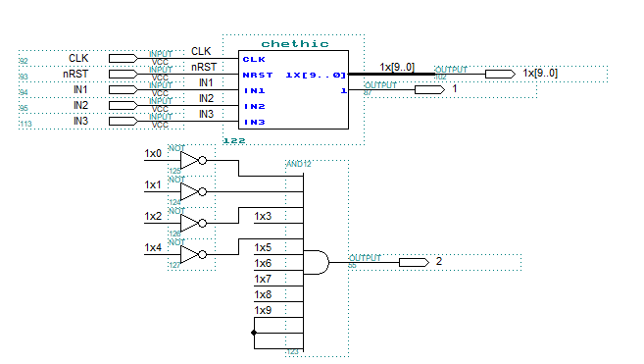Click pin number 113 beside IN3
Screen dimensions: 644x364
(25, 124)
